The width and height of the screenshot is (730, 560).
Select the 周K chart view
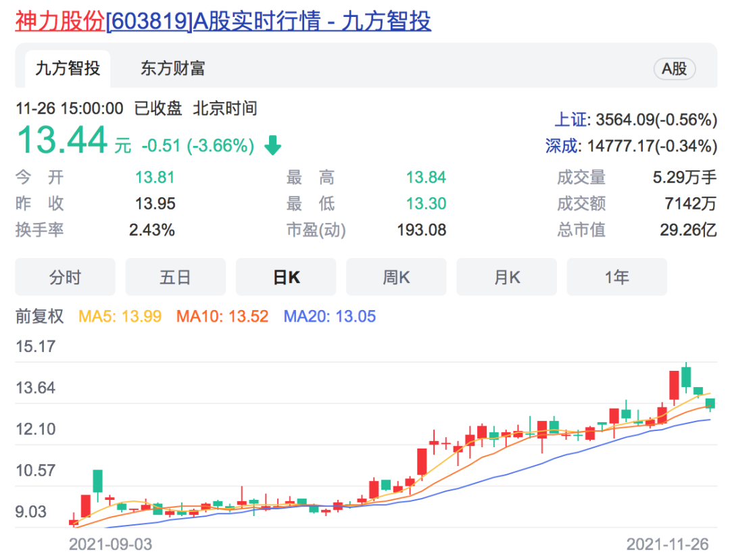click(x=396, y=277)
